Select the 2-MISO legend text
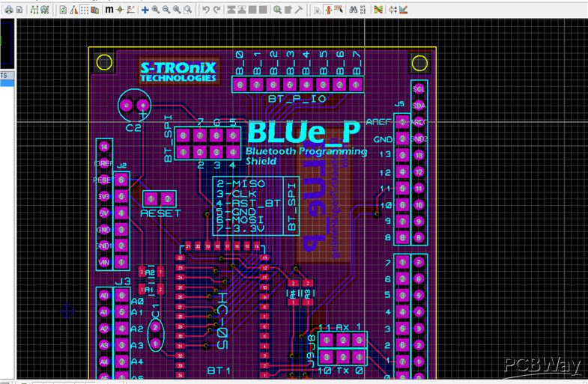Image resolution: width=588 pixels, height=384 pixels. pos(240,183)
